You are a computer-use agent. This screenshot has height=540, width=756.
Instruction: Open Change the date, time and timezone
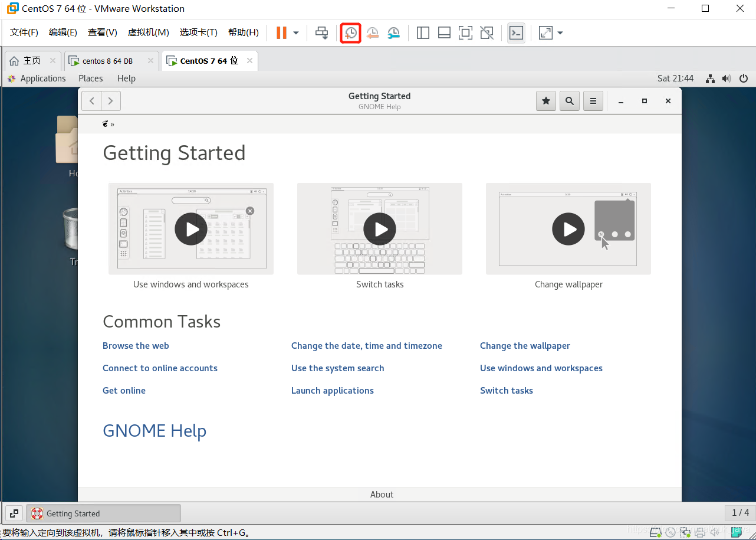(366, 346)
